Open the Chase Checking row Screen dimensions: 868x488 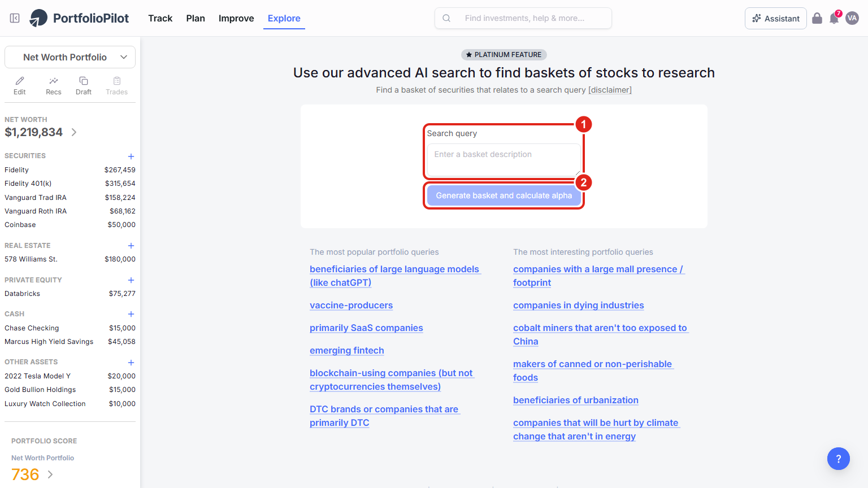(70, 328)
